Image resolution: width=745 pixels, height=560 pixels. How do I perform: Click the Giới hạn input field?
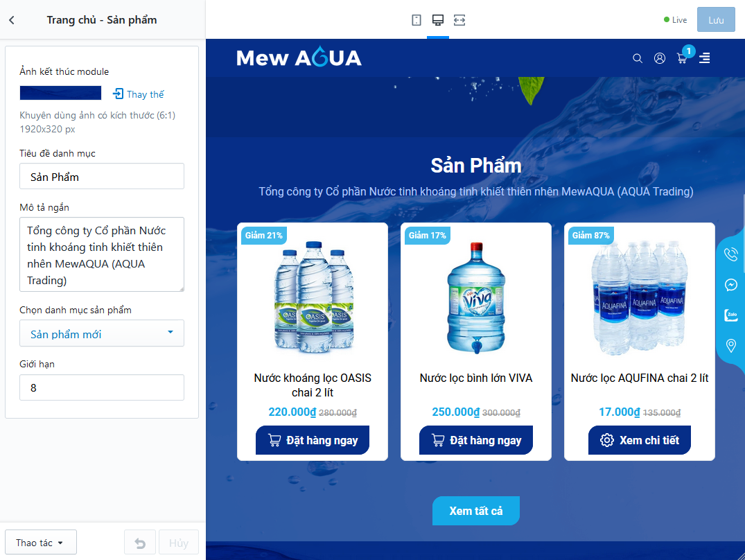(x=102, y=387)
